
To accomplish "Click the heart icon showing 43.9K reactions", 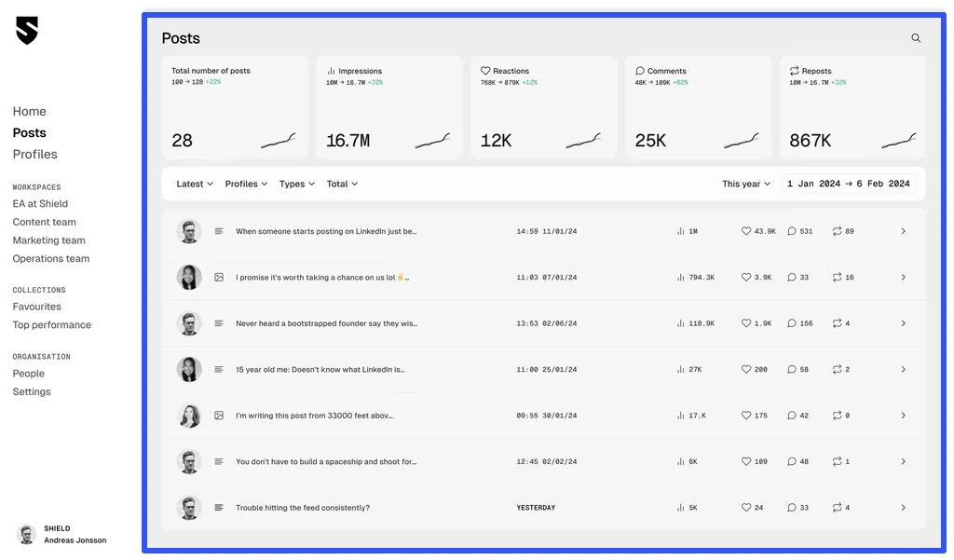I will pyautogui.click(x=745, y=230).
